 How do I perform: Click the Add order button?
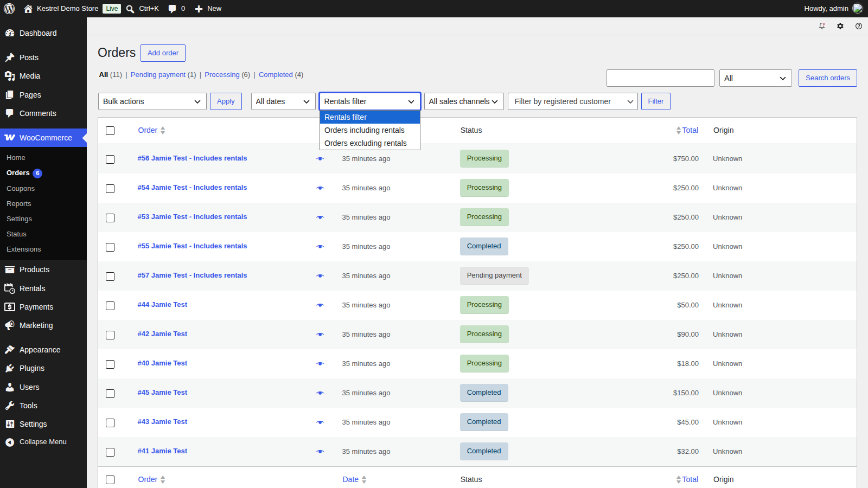pyautogui.click(x=163, y=53)
